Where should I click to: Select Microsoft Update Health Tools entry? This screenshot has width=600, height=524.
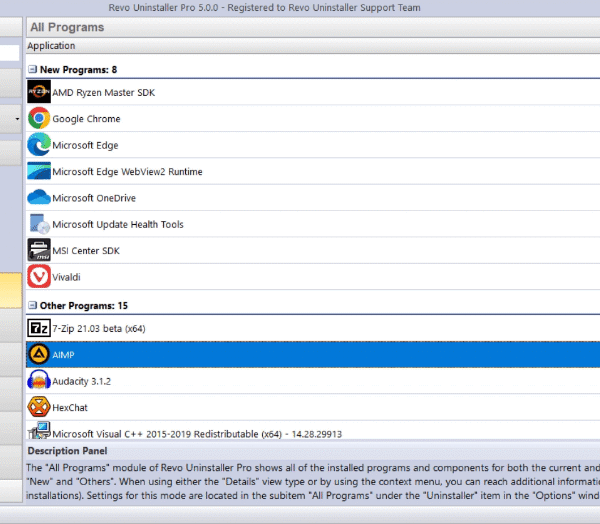(x=313, y=224)
